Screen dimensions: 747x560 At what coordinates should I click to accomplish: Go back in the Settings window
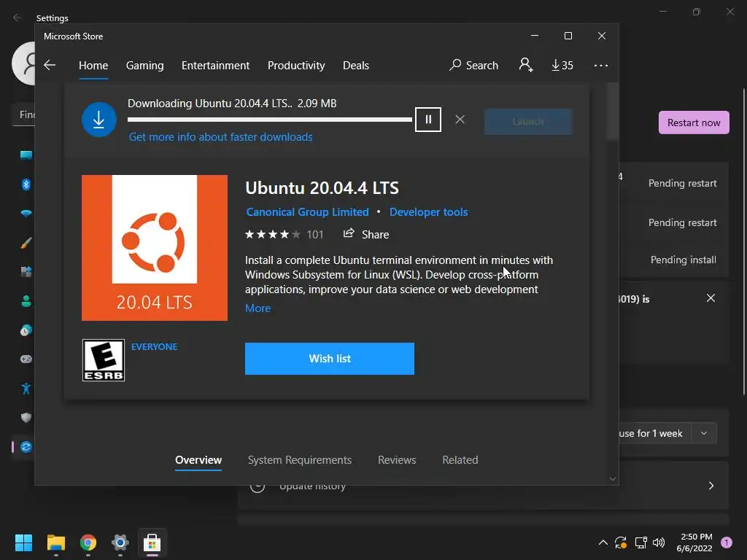(x=17, y=17)
